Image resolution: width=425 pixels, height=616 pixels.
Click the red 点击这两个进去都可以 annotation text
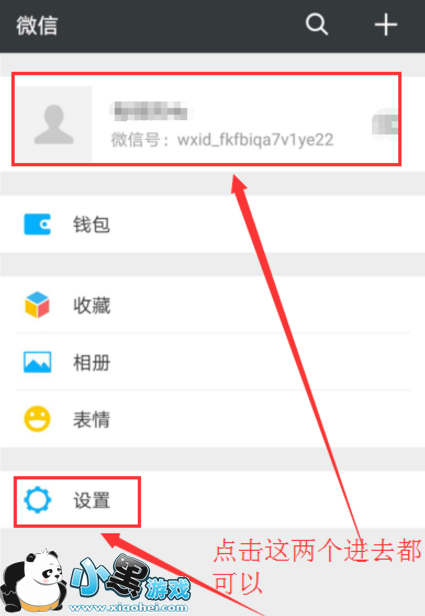[317, 566]
